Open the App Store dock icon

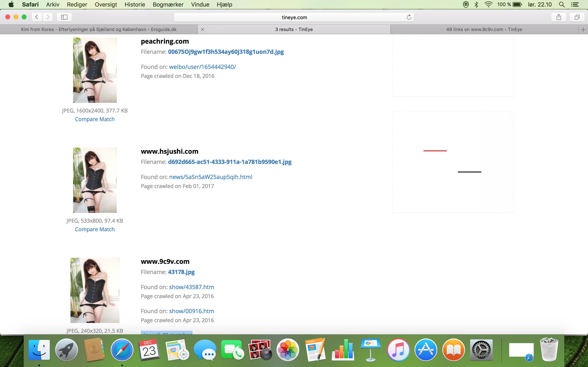coord(426,349)
